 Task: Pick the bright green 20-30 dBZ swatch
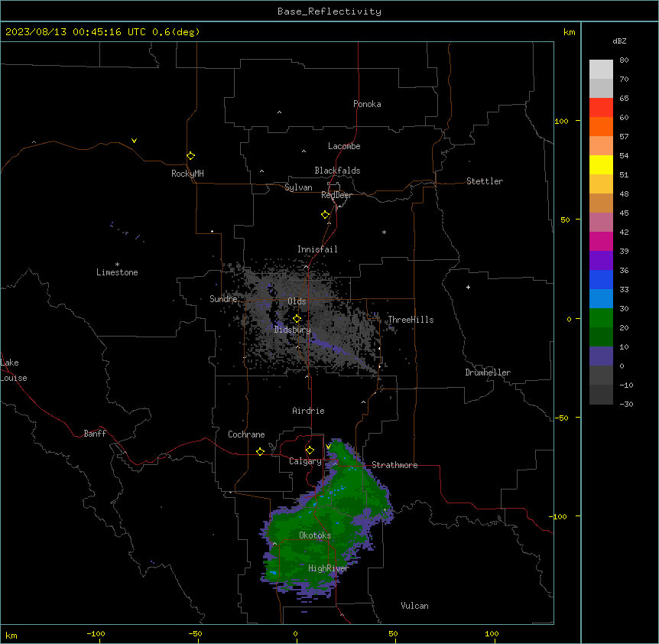coord(601,318)
